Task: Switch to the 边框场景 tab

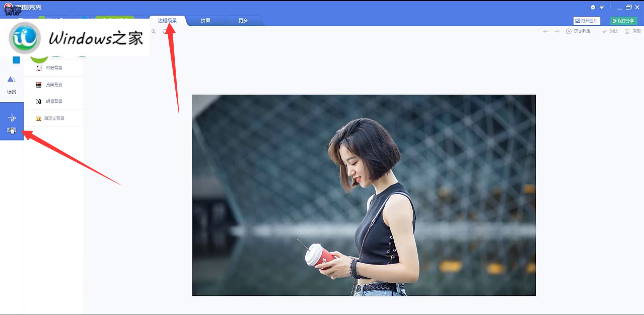Action: tap(167, 21)
